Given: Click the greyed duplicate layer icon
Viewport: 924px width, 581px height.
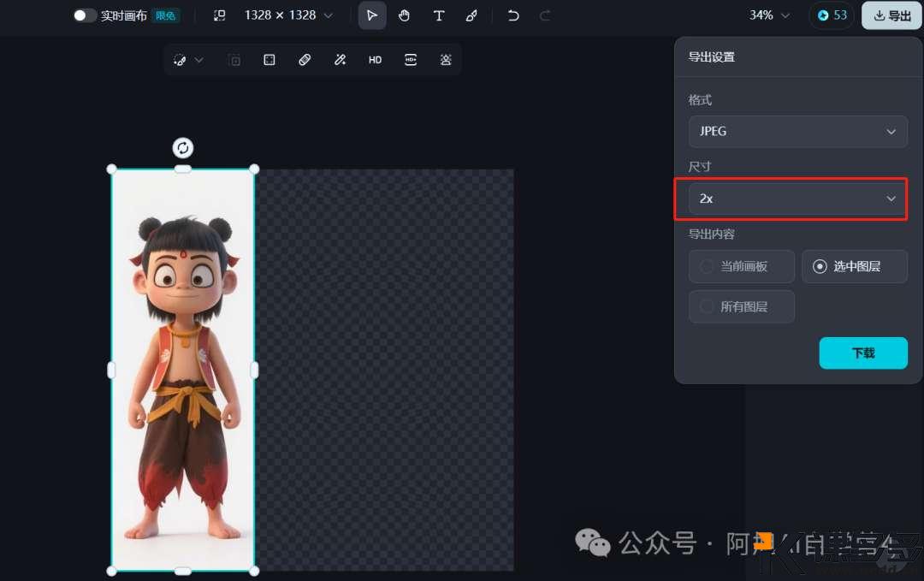Looking at the screenshot, I should pos(234,60).
